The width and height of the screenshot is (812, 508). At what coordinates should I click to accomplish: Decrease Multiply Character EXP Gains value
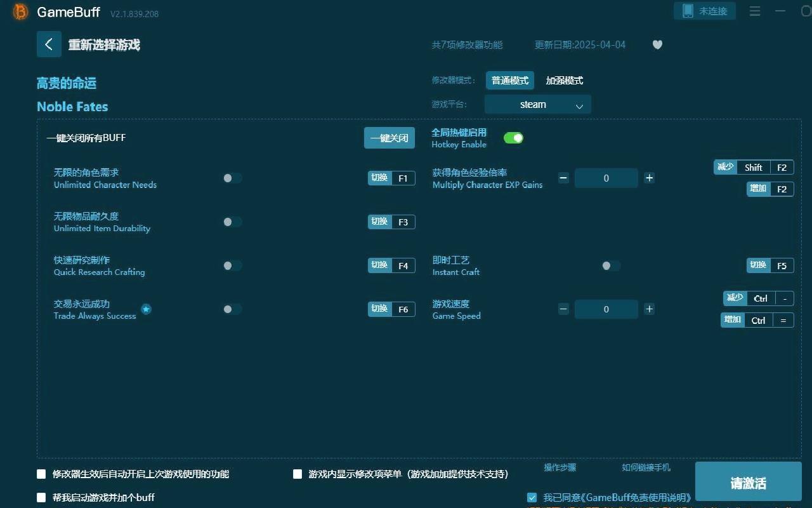563,178
